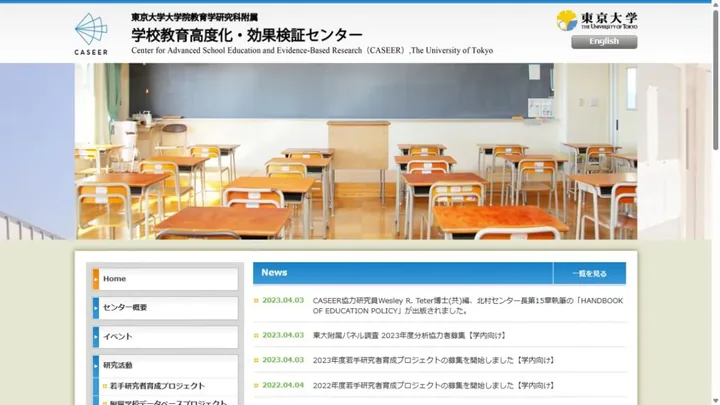720x405 pixels.
Task: Click the site title 学校教育高度化・効果検証センター
Action: pyautogui.click(x=247, y=35)
